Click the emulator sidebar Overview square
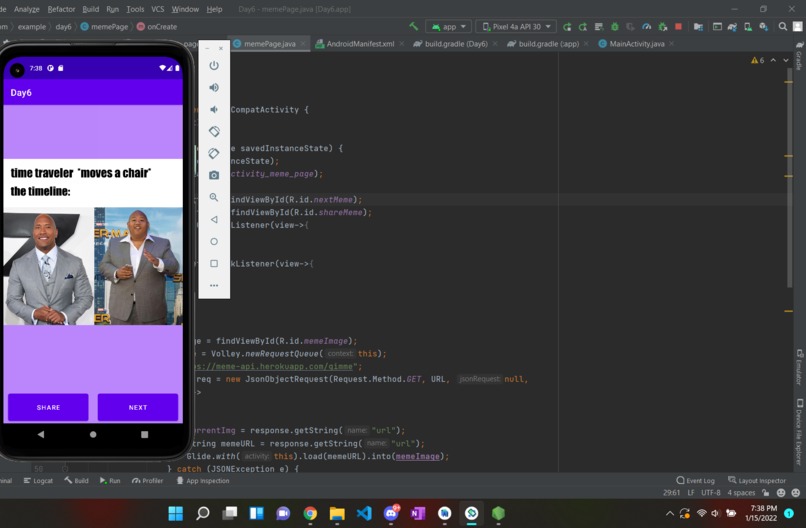 pos(214,264)
